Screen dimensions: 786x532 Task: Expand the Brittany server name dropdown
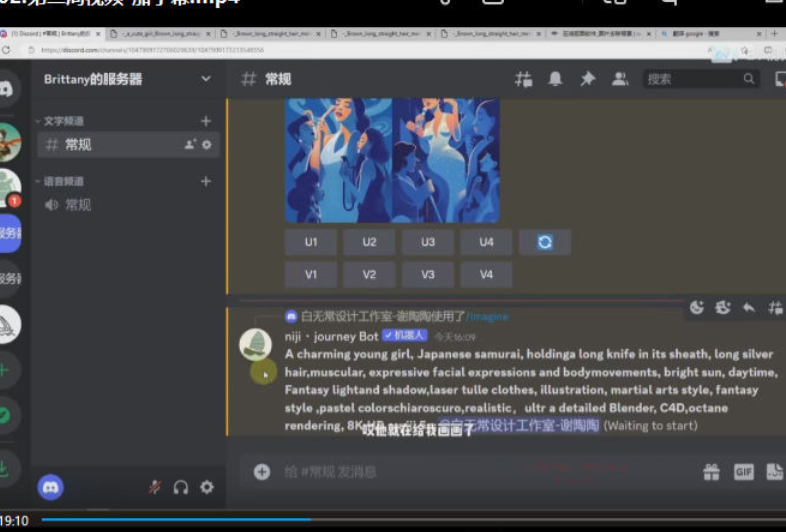tap(206, 79)
